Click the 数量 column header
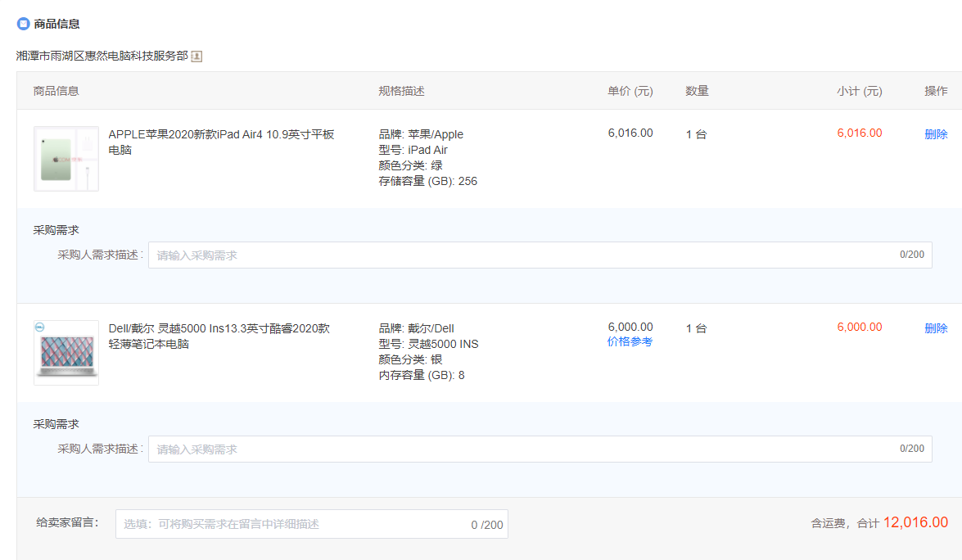 [697, 92]
